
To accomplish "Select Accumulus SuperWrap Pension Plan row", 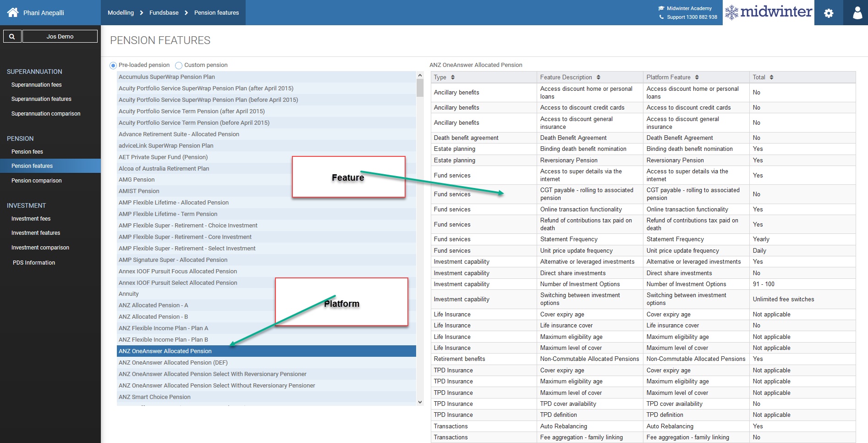I will coord(266,77).
